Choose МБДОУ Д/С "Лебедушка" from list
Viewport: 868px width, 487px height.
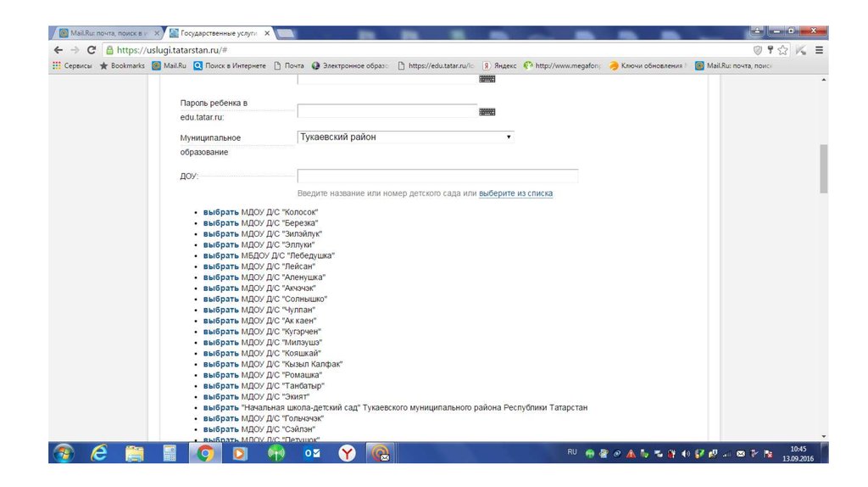click(x=220, y=255)
